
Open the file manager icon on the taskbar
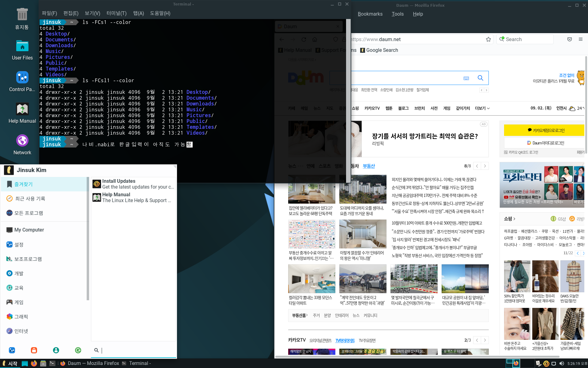point(43,363)
